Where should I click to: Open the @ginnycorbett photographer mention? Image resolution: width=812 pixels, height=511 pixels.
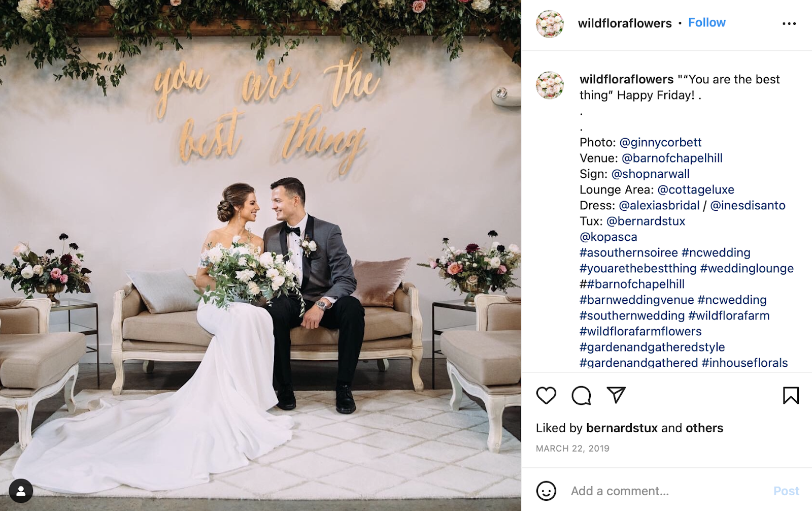[x=660, y=142]
